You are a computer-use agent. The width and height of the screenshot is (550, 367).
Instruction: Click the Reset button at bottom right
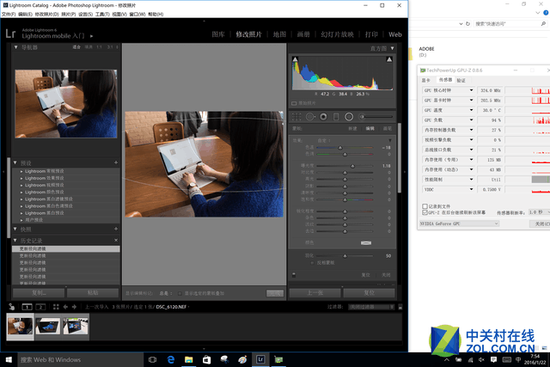coord(369,293)
